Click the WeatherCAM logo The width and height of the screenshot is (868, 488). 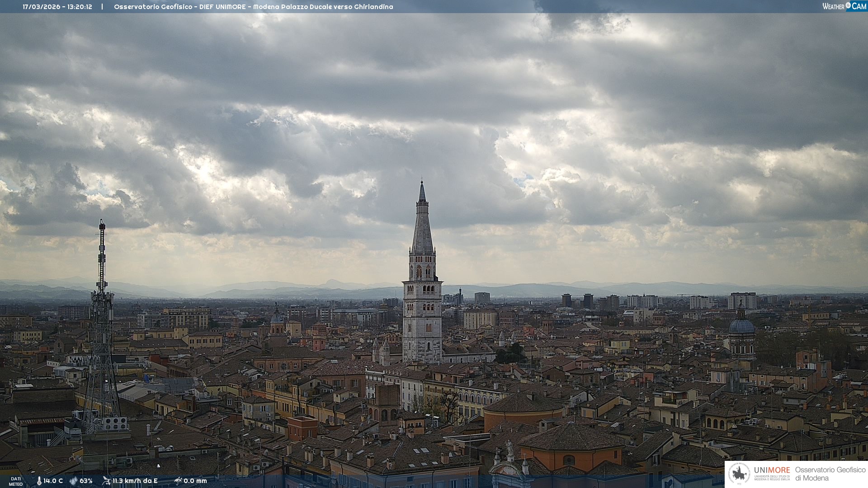(x=844, y=6)
